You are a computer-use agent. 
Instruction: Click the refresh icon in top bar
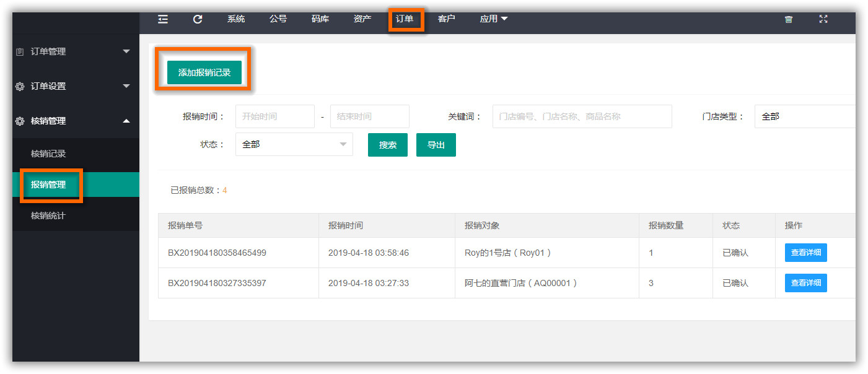point(198,19)
